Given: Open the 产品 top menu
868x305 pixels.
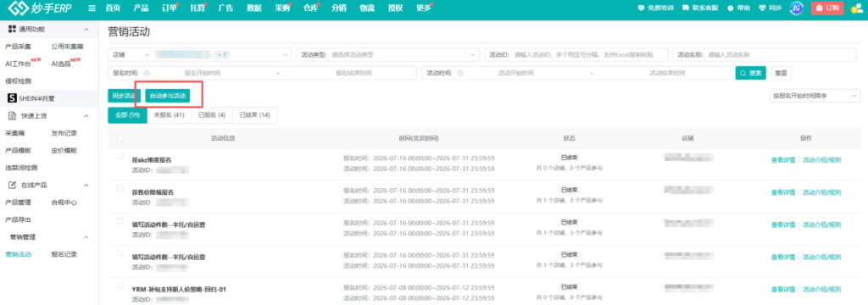Looking at the screenshot, I should coord(142,8).
